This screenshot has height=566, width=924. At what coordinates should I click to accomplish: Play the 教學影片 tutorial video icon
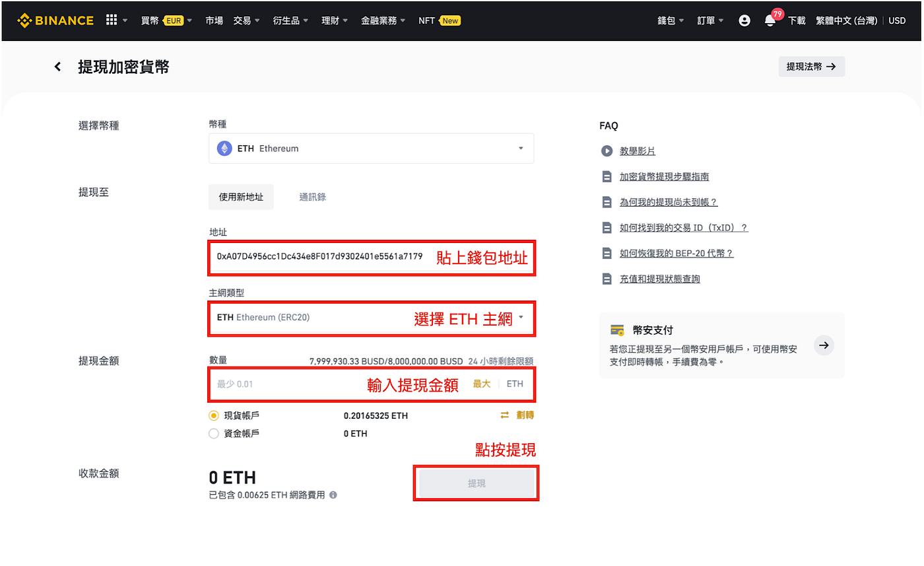click(607, 151)
